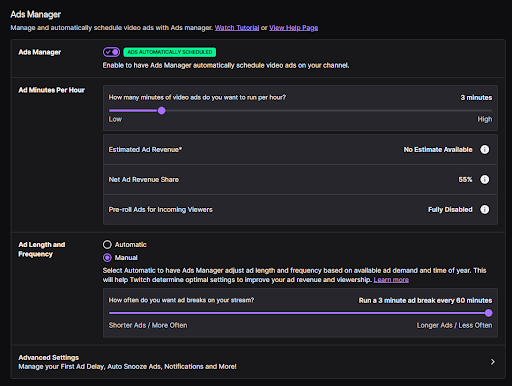
Task: Click the Longer Ads / Less Often label
Action: [454, 325]
